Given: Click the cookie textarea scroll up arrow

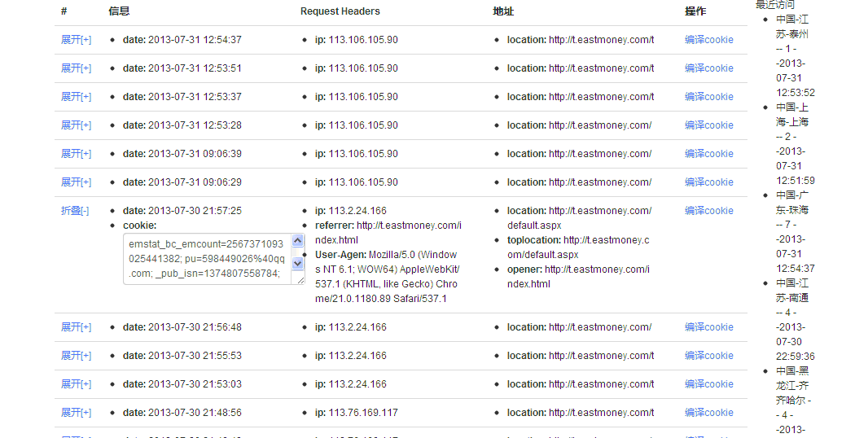Looking at the screenshot, I should pyautogui.click(x=297, y=240).
